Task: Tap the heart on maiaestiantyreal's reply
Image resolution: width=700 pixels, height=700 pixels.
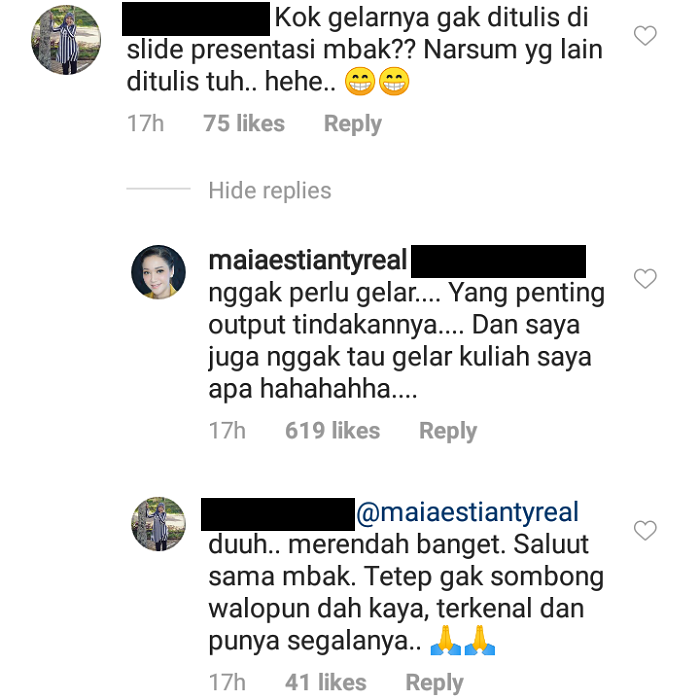Action: (645, 279)
